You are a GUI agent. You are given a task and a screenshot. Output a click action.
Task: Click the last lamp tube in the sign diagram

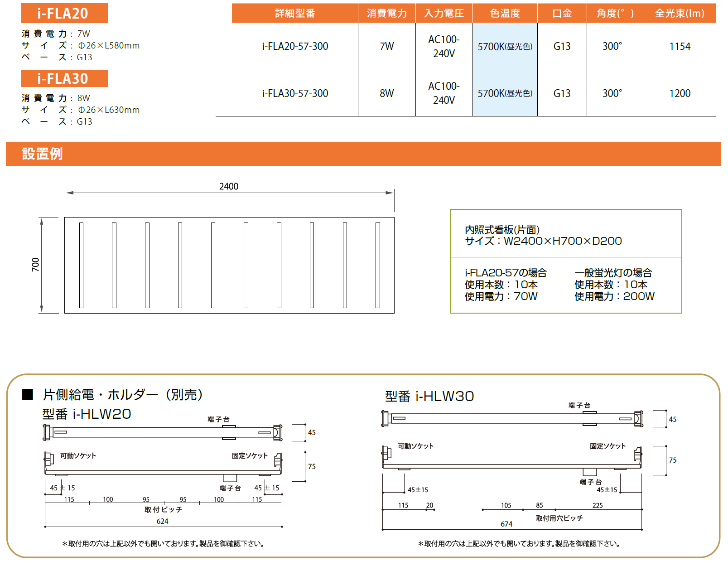[378, 265]
